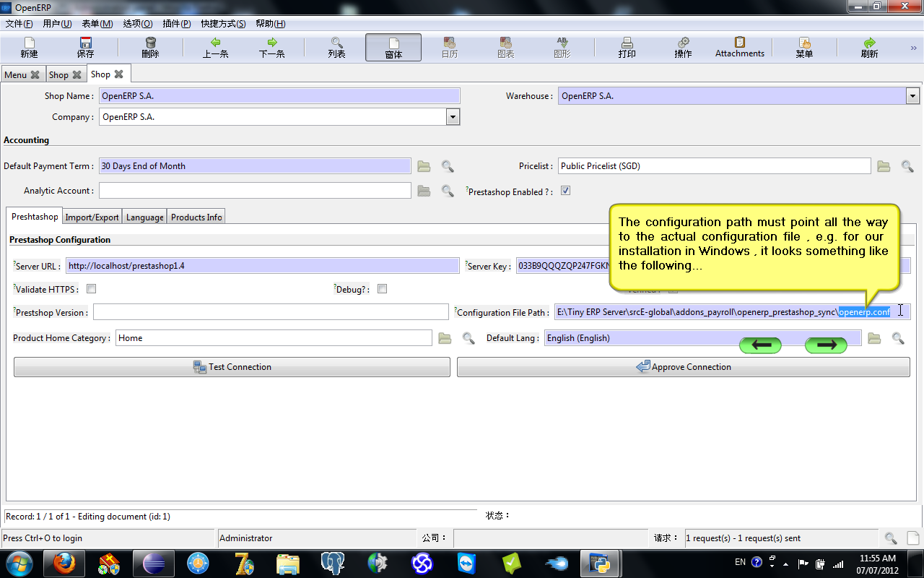924x578 pixels.
Task: Click the Server URL field
Action: pos(263,266)
